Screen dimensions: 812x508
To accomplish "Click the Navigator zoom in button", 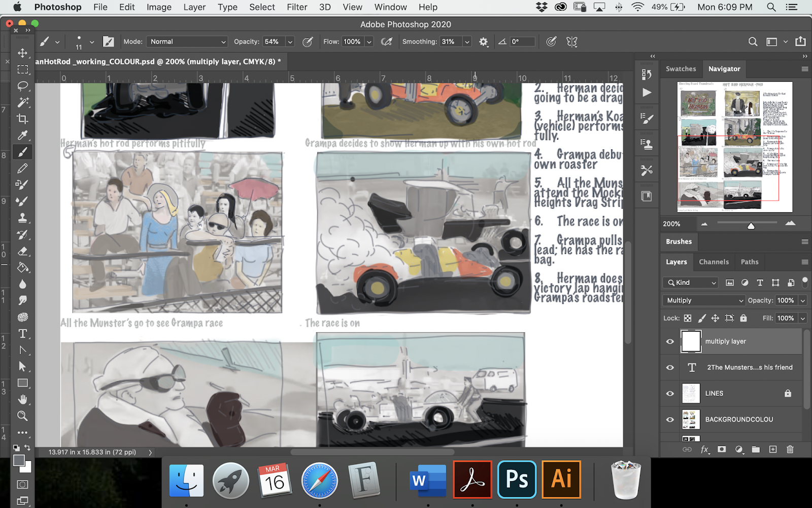I will (x=790, y=224).
